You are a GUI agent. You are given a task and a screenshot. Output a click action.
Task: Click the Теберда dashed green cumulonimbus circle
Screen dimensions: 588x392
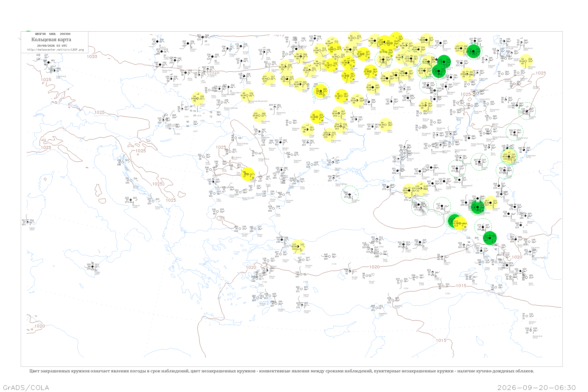point(442,206)
